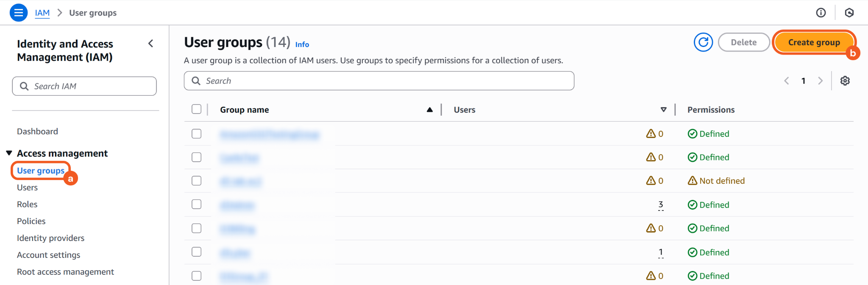Click the search magnifier in Search IAM
Screen dimensions: 868x285
click(x=25, y=86)
